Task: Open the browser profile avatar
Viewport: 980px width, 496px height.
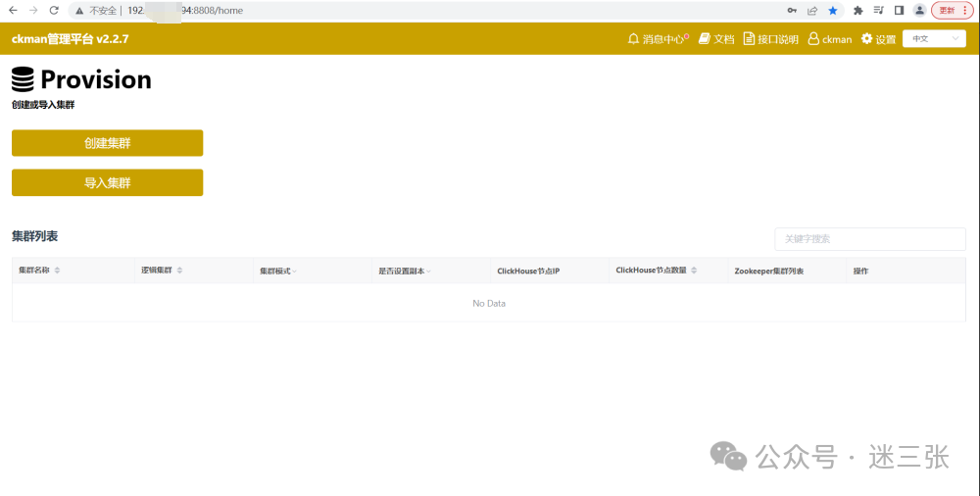Action: [x=919, y=10]
